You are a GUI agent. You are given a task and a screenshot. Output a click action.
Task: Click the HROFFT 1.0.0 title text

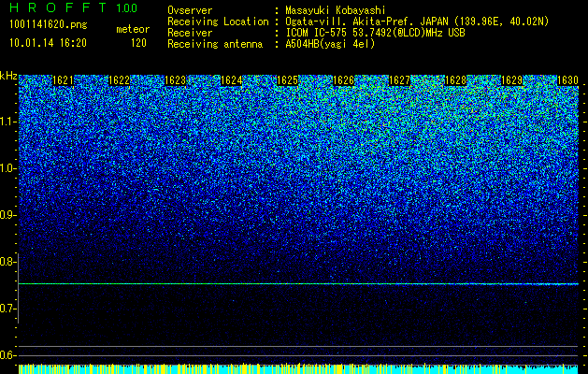[73, 7]
